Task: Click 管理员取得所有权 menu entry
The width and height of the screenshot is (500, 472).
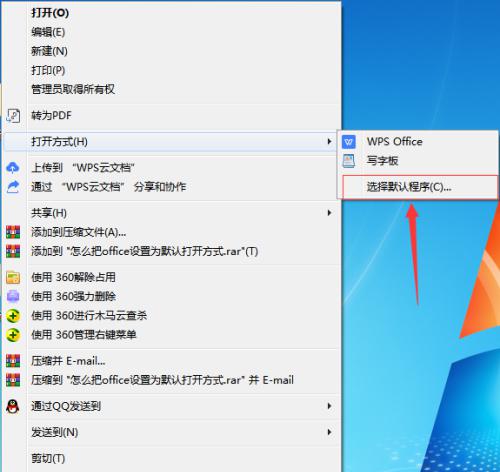Action: point(171,89)
